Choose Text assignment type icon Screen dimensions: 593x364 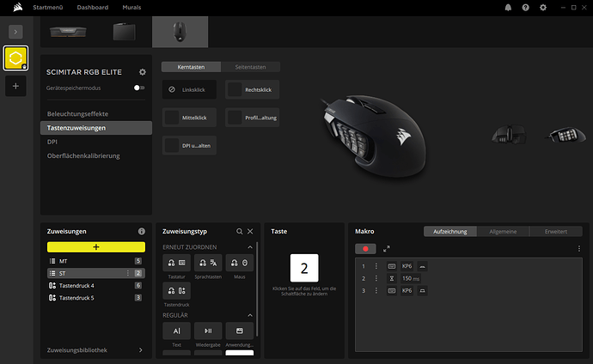(177, 331)
